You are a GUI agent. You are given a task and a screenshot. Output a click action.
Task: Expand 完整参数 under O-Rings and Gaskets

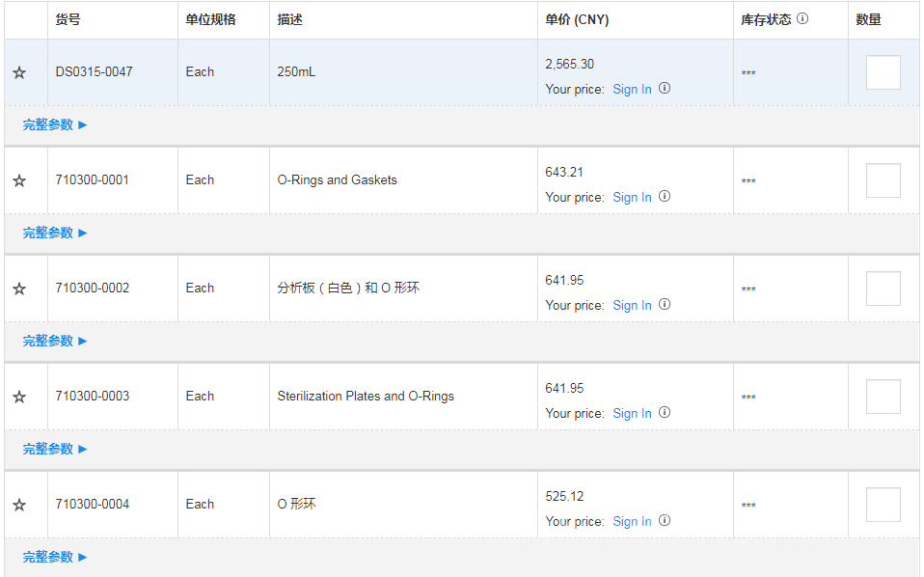pos(55,233)
